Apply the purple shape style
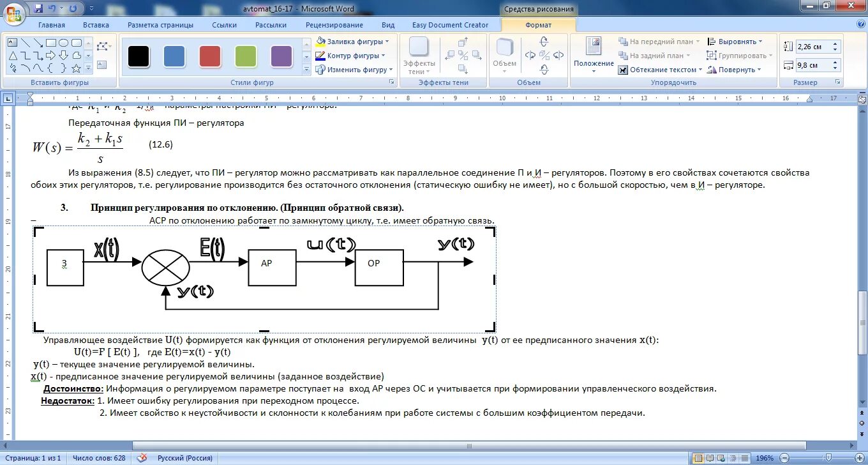This screenshot has height=465, width=868. (281, 56)
